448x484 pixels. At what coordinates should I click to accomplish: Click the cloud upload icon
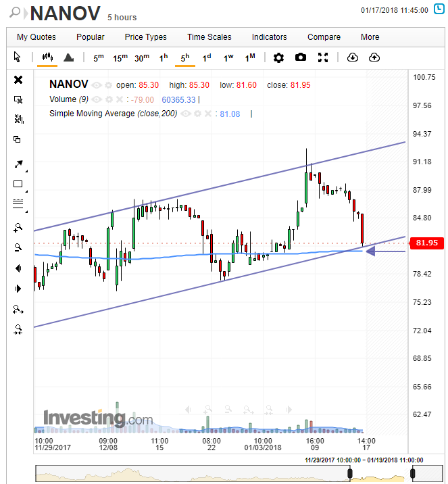coord(374,57)
